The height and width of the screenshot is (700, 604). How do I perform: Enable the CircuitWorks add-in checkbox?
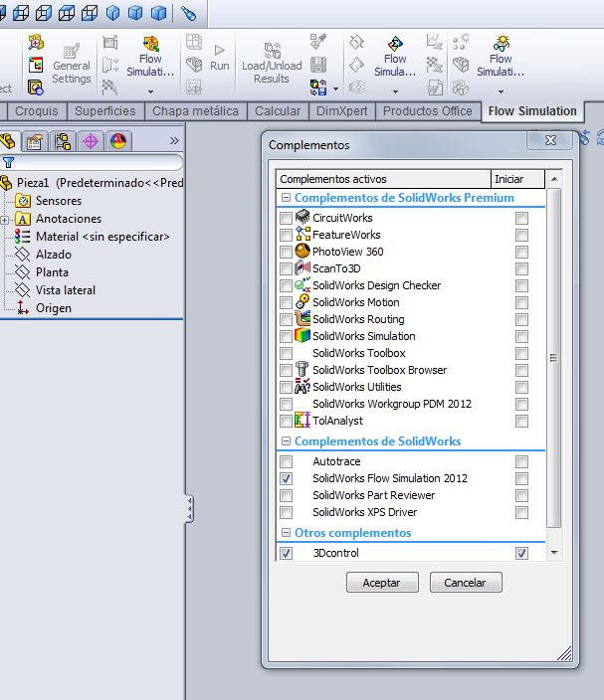tap(286, 218)
